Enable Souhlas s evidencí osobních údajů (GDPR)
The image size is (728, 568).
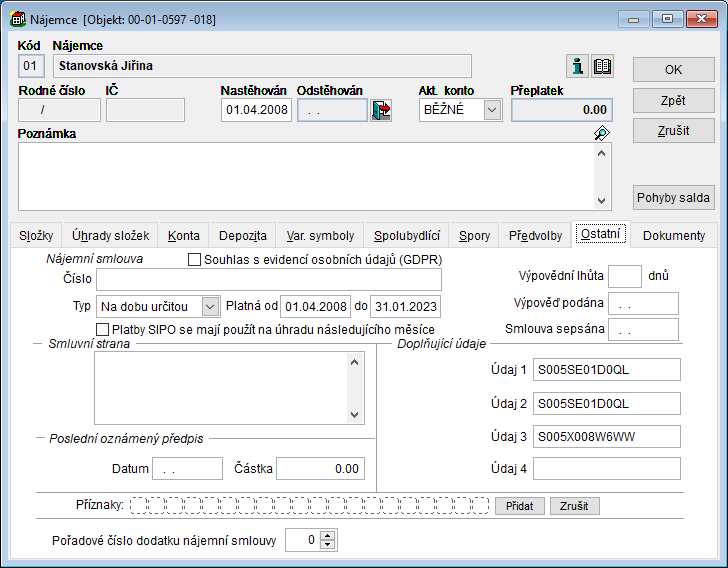pos(195,260)
